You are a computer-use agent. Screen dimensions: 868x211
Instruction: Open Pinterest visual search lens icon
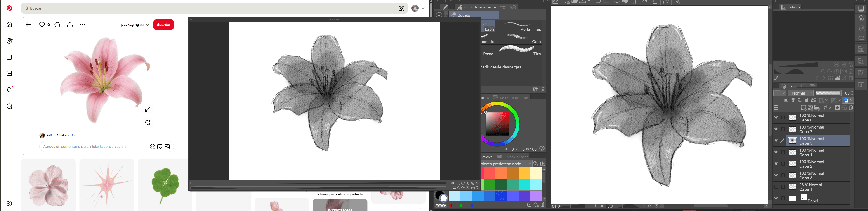click(401, 8)
